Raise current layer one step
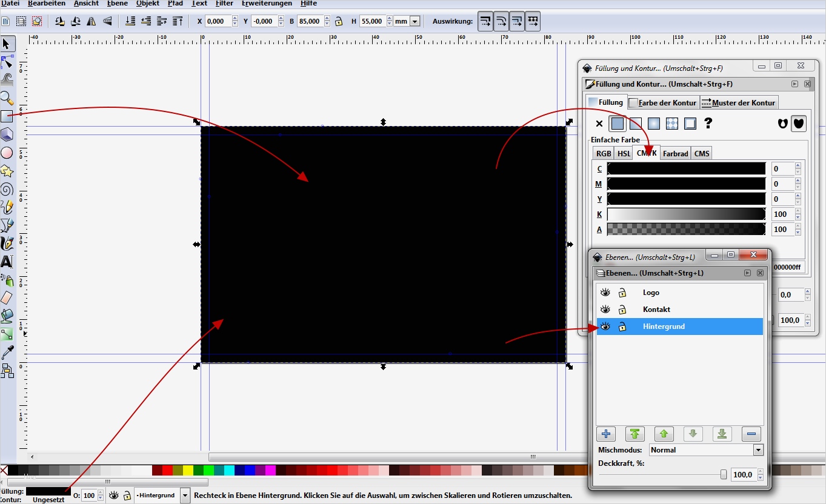826x504 pixels. (x=664, y=434)
